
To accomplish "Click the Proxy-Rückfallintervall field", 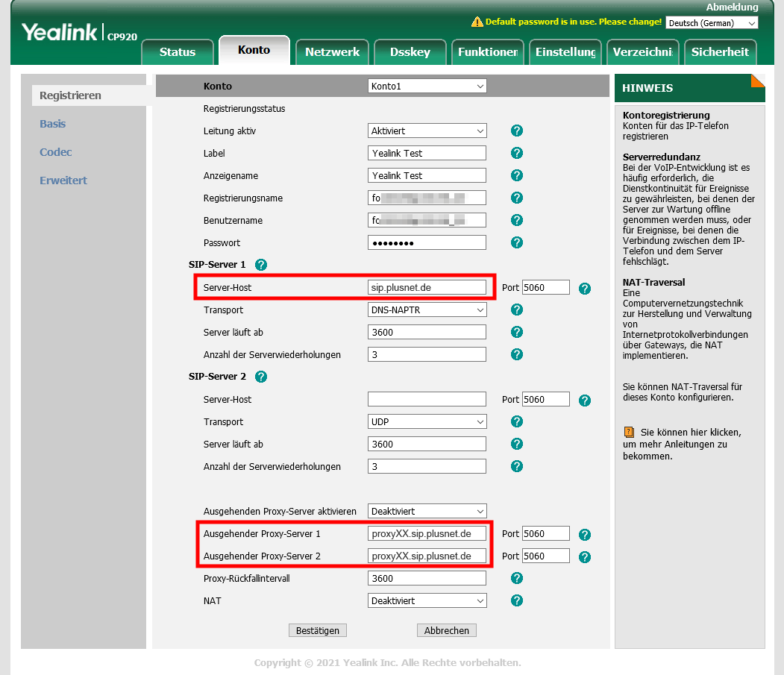I will [x=427, y=579].
